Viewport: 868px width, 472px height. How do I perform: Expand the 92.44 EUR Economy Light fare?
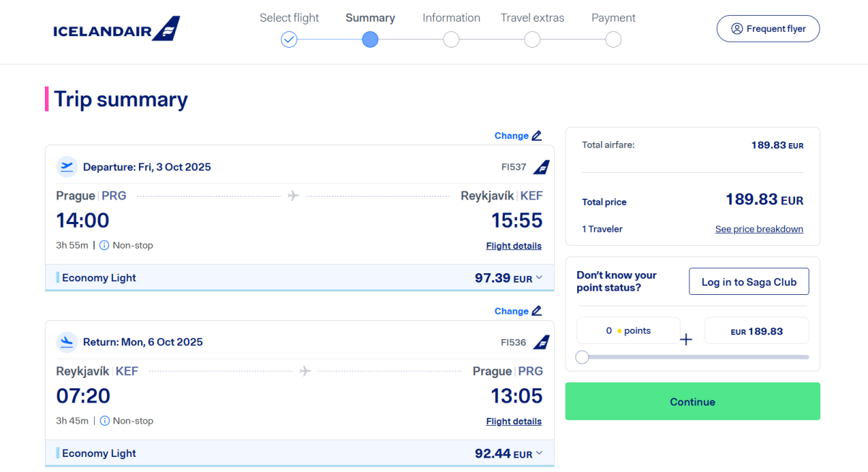click(x=540, y=454)
